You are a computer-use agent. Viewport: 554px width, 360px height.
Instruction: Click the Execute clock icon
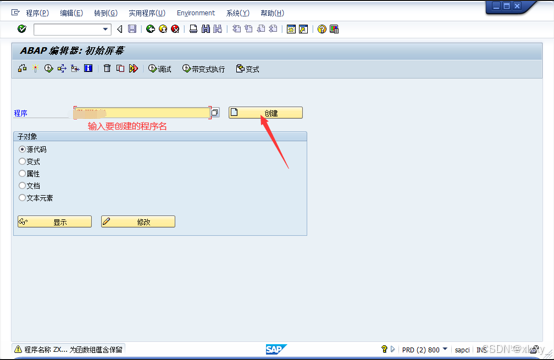point(48,69)
